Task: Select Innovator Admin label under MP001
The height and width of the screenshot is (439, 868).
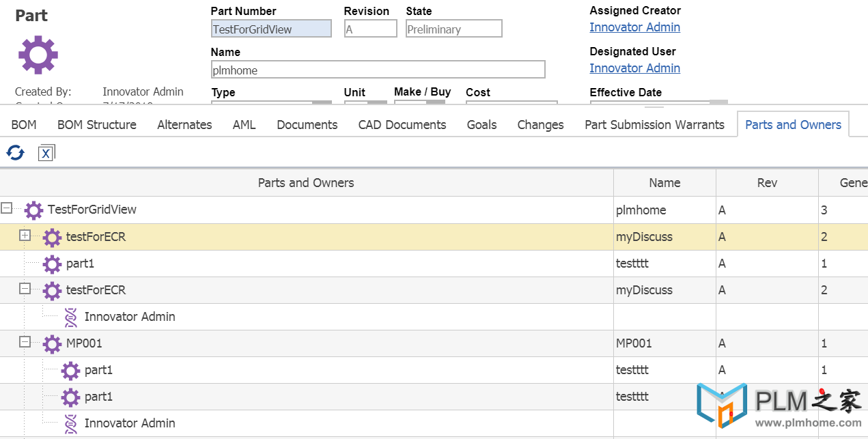Action: pyautogui.click(x=130, y=423)
